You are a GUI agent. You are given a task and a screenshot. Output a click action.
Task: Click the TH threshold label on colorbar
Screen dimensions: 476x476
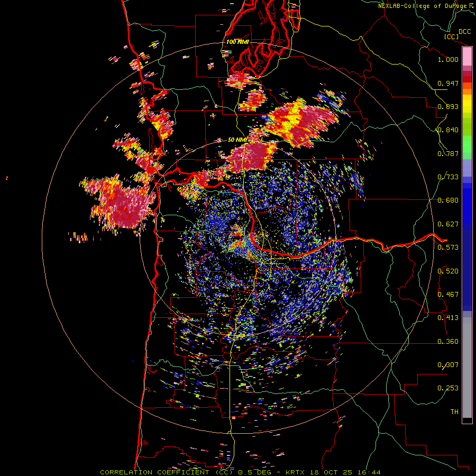point(454,412)
